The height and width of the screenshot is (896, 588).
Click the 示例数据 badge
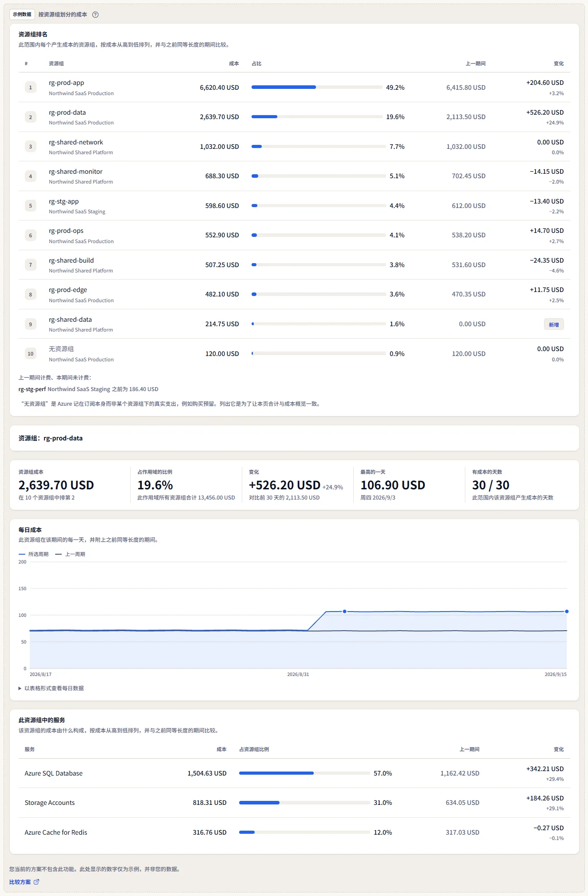pyautogui.click(x=22, y=14)
